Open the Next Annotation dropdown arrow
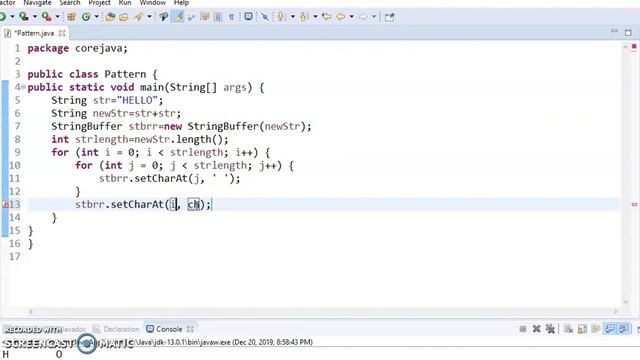 tap(293, 17)
